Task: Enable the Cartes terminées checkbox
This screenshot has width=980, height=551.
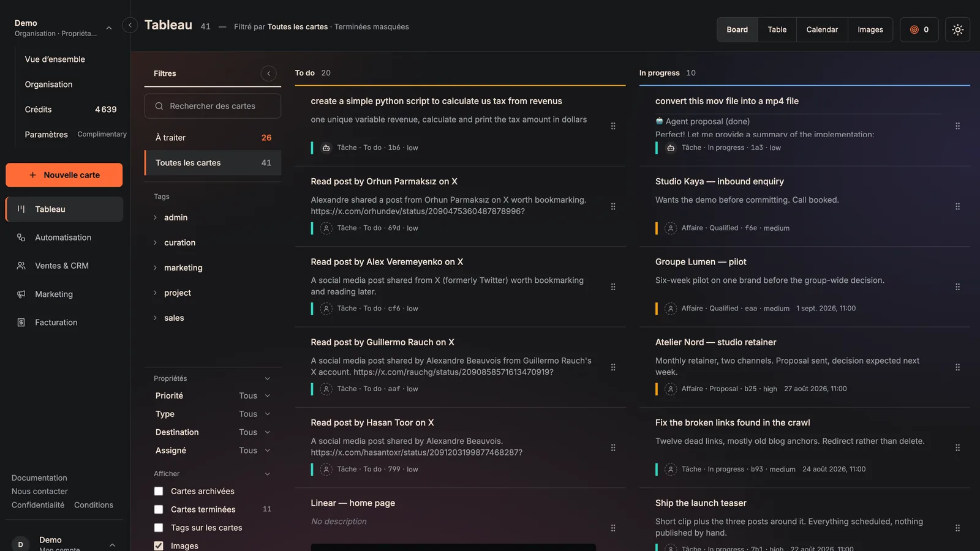Action: coord(159,509)
